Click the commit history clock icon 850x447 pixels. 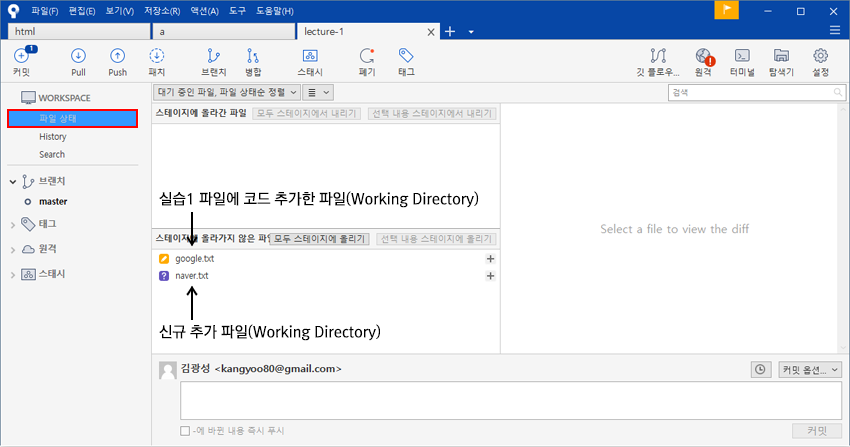[x=761, y=370]
